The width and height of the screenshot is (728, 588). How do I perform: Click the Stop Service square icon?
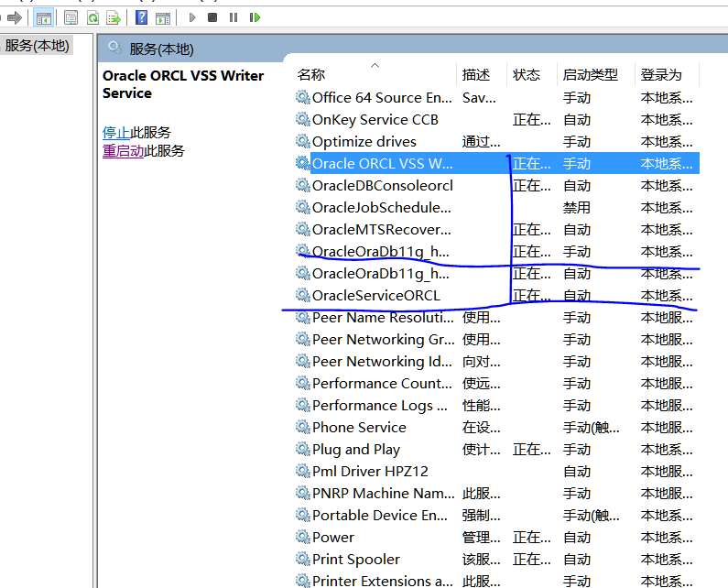[212, 17]
